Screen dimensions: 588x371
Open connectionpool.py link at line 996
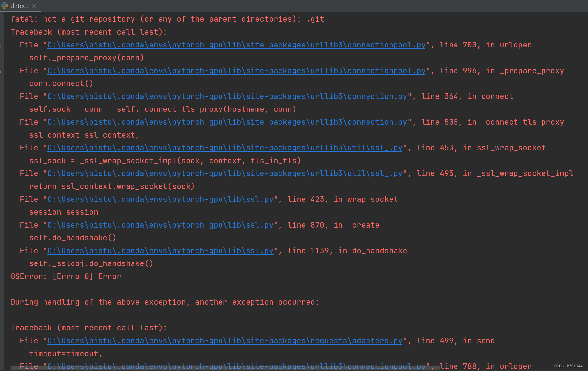[236, 71]
